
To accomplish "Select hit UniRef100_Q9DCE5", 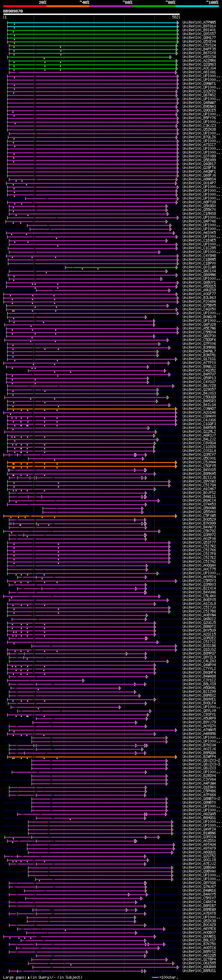I will point(199,110).
